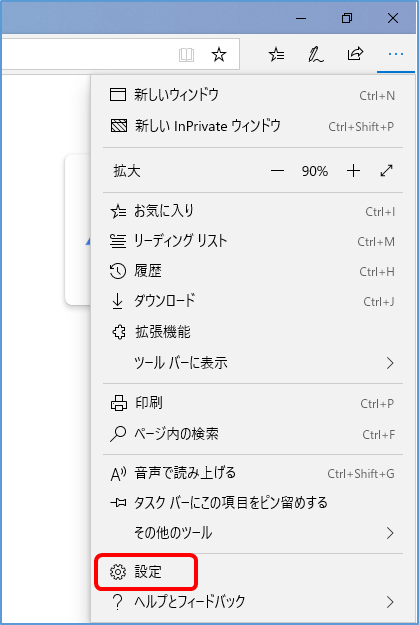Expand ツール バーに表示 submenu
The height and width of the screenshot is (625, 419).
click(x=253, y=363)
